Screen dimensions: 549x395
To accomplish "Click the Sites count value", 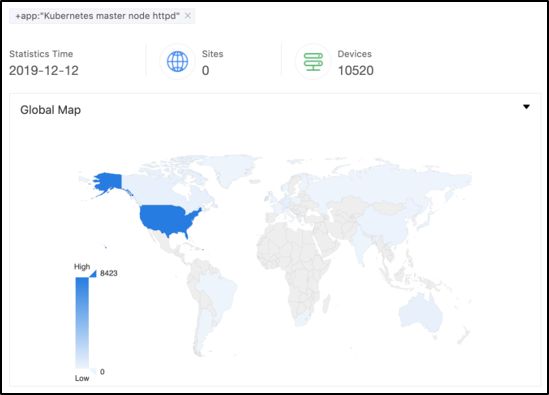I will (x=206, y=70).
